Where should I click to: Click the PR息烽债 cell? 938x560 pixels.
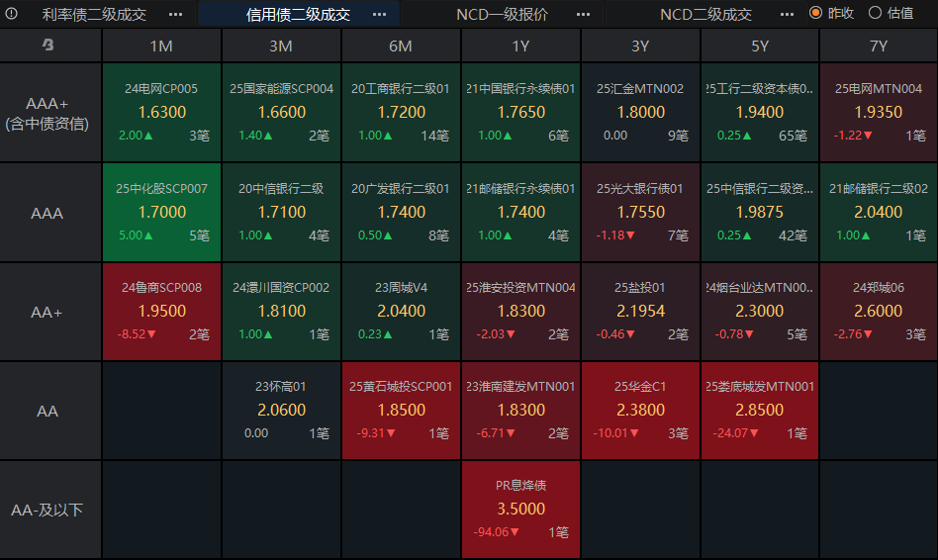[x=520, y=510]
